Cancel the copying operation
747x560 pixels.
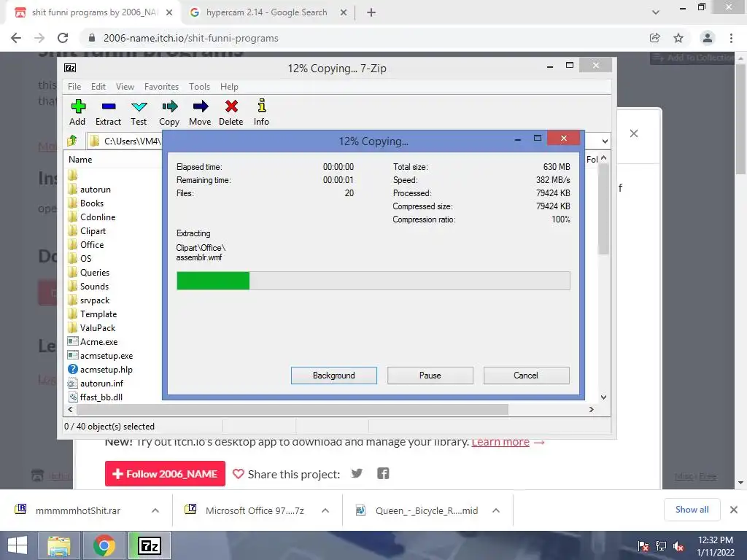527,376
